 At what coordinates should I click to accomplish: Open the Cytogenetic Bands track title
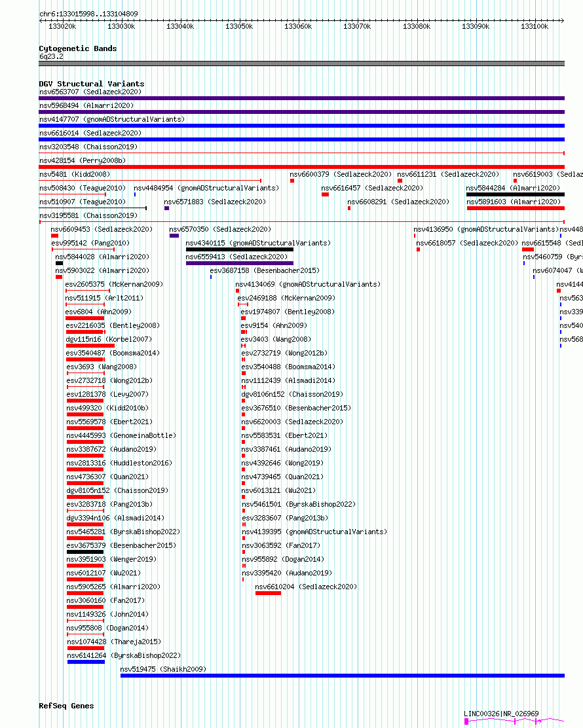point(77,48)
